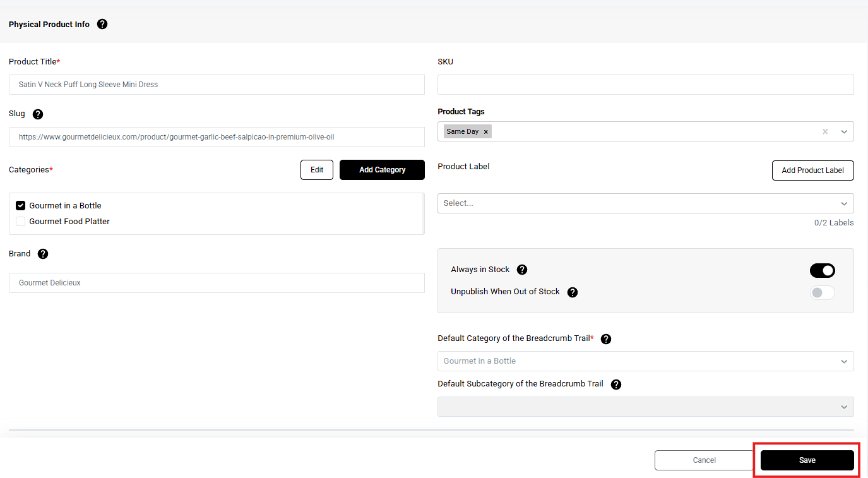Screen dimensions: 868x478
Task: Click the Default Subcategory breadcrumb help icon
Action: [616, 385]
